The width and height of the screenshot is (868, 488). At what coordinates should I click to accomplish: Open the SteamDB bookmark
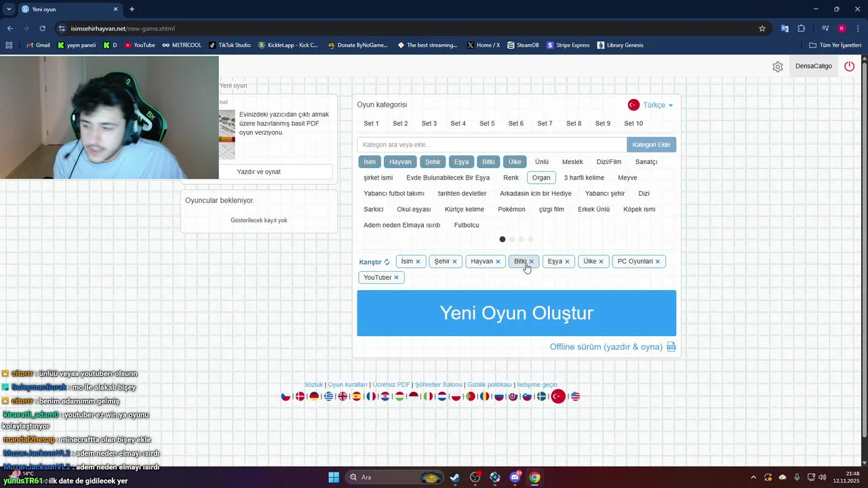tap(523, 45)
